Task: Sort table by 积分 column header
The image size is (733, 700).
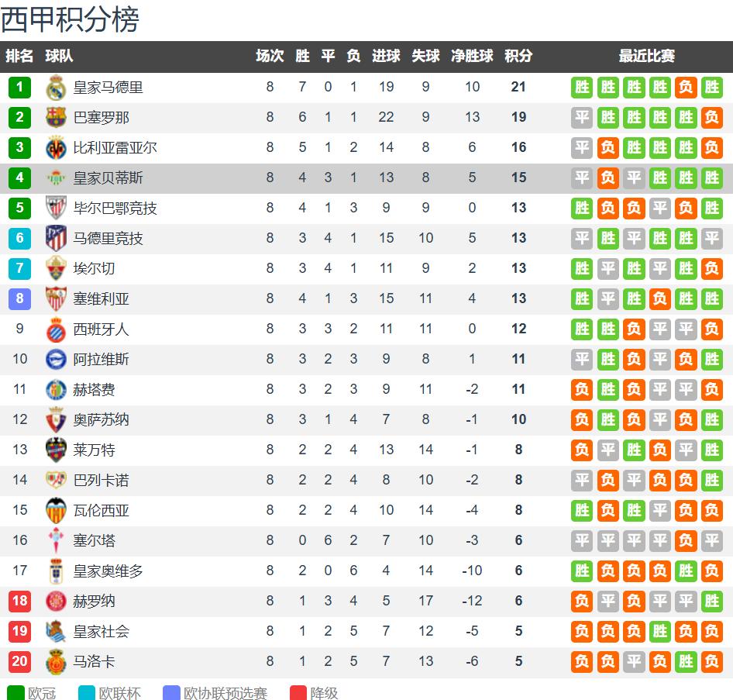Action: tap(518, 57)
